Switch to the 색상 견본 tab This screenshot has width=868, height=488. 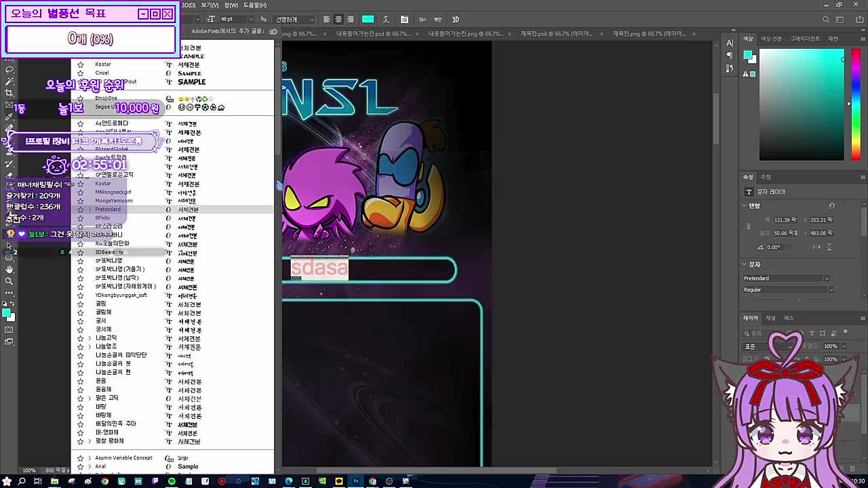pyautogui.click(x=771, y=39)
